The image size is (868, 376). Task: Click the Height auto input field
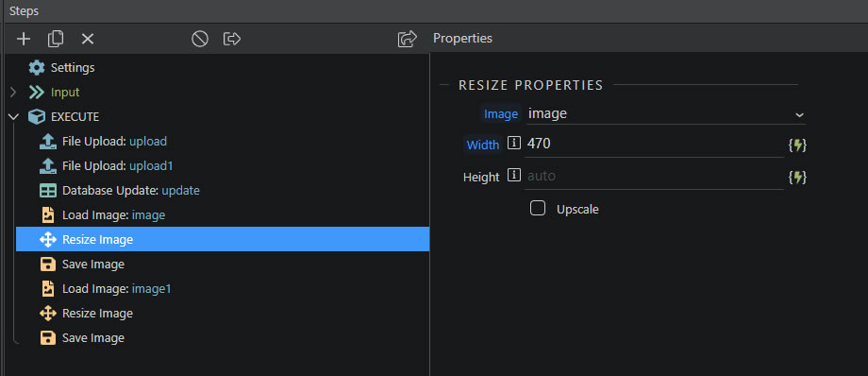(655, 177)
